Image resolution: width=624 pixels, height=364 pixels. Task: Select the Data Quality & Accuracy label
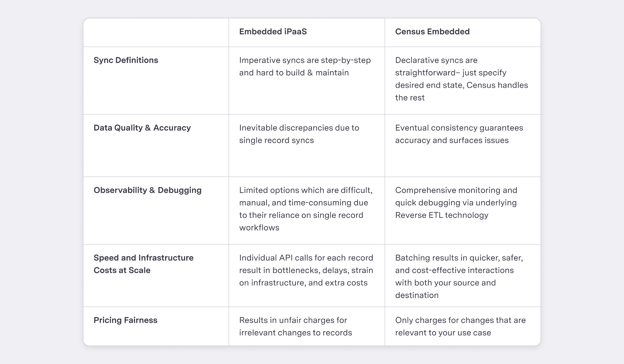click(x=142, y=128)
